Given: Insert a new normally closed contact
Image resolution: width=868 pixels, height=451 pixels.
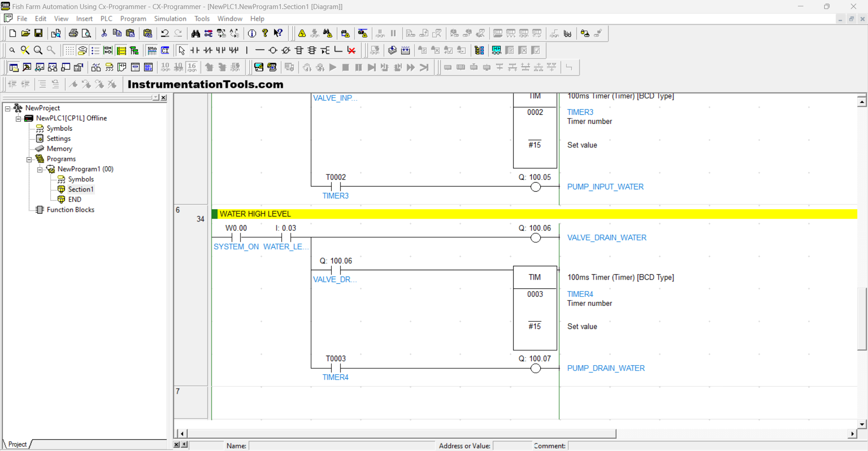Looking at the screenshot, I should pos(208,50).
